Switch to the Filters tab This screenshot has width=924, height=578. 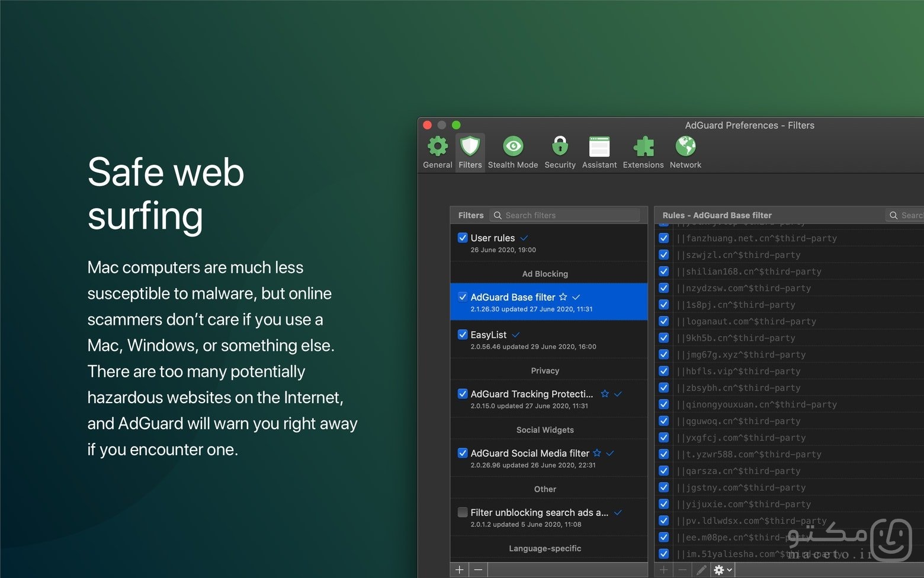(x=470, y=152)
